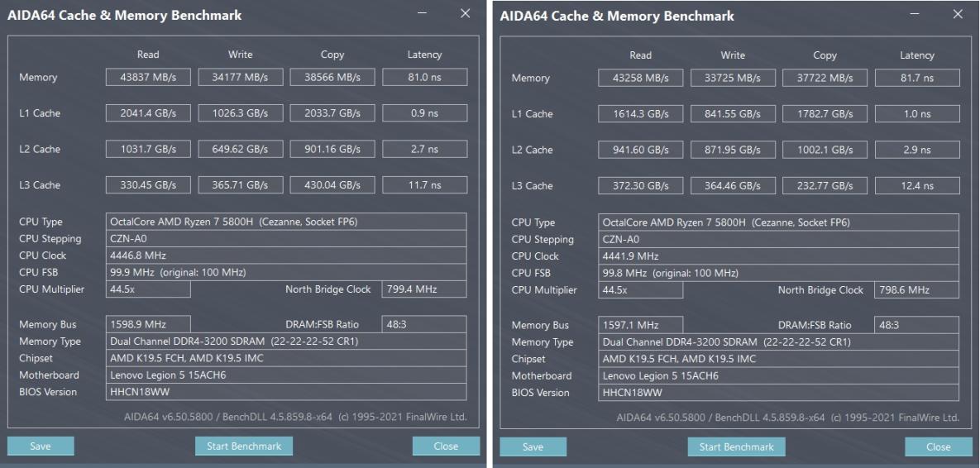
Task: Select right Memory Latency 81.7 ns
Action: coord(917,78)
